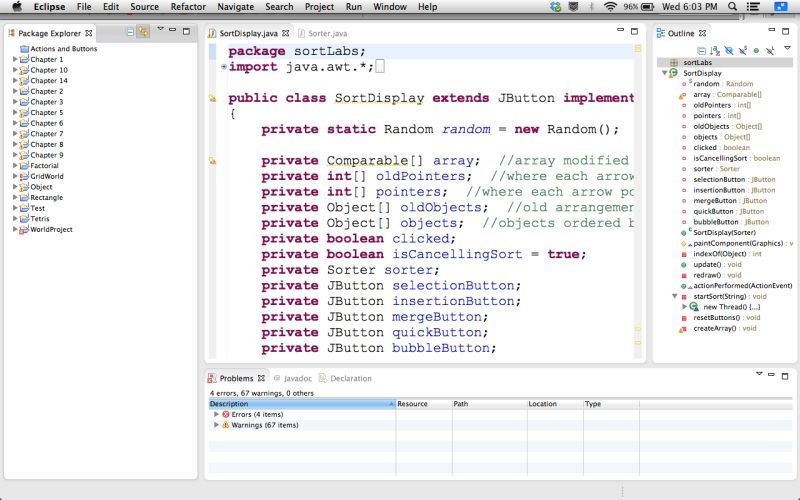This screenshot has height=500, width=800.
Task: Sort Problems by Description column header
Action: tap(302, 404)
